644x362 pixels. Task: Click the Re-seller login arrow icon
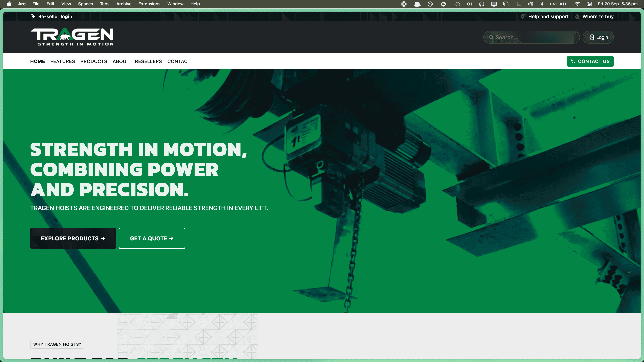point(33,16)
